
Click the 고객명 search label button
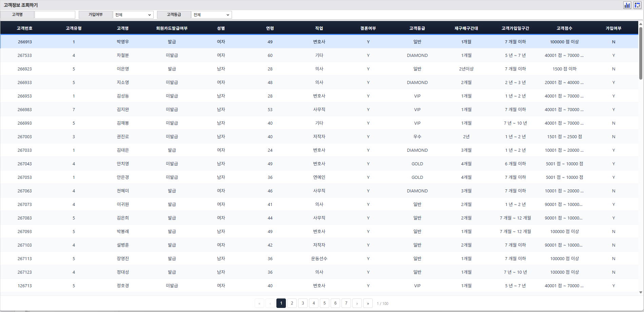click(x=17, y=15)
